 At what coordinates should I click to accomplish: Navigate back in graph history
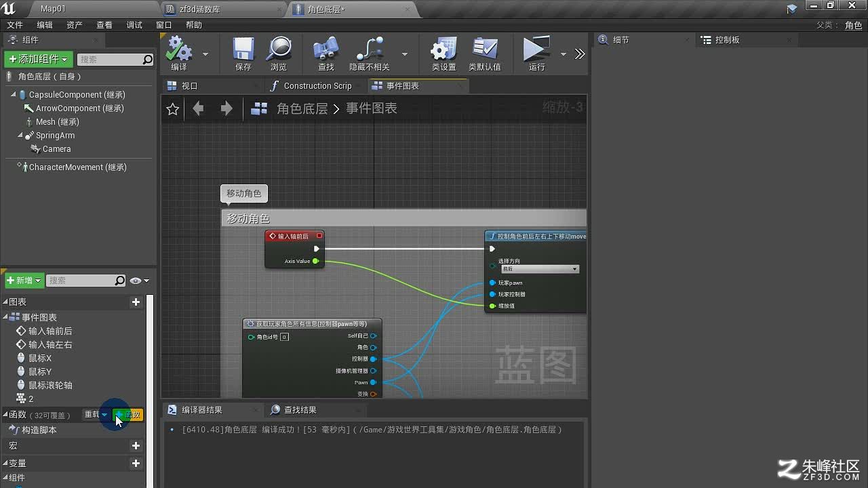[198, 108]
